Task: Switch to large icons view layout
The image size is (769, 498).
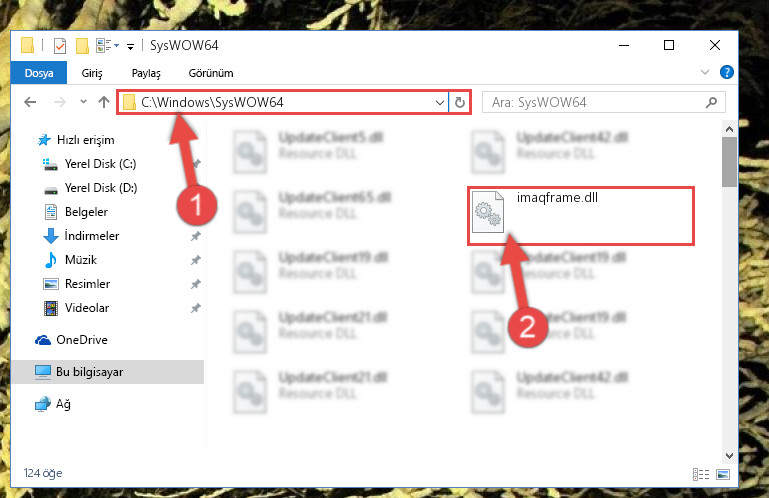Action: [x=723, y=474]
